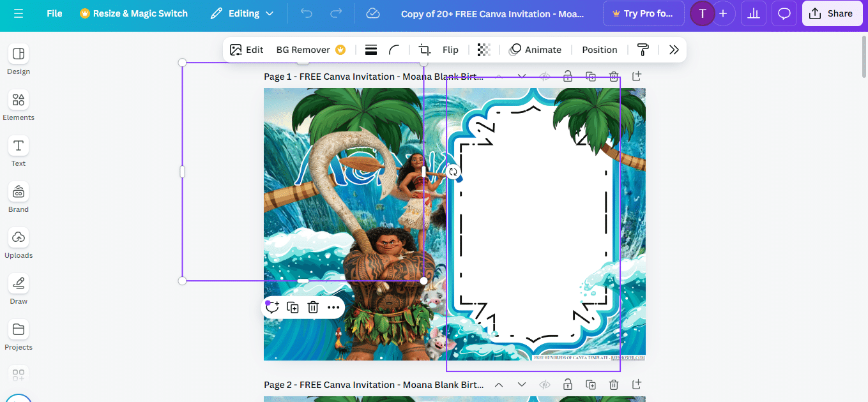Duplicate selected element with floating toolbar icon
The height and width of the screenshot is (402, 868).
[x=293, y=308]
